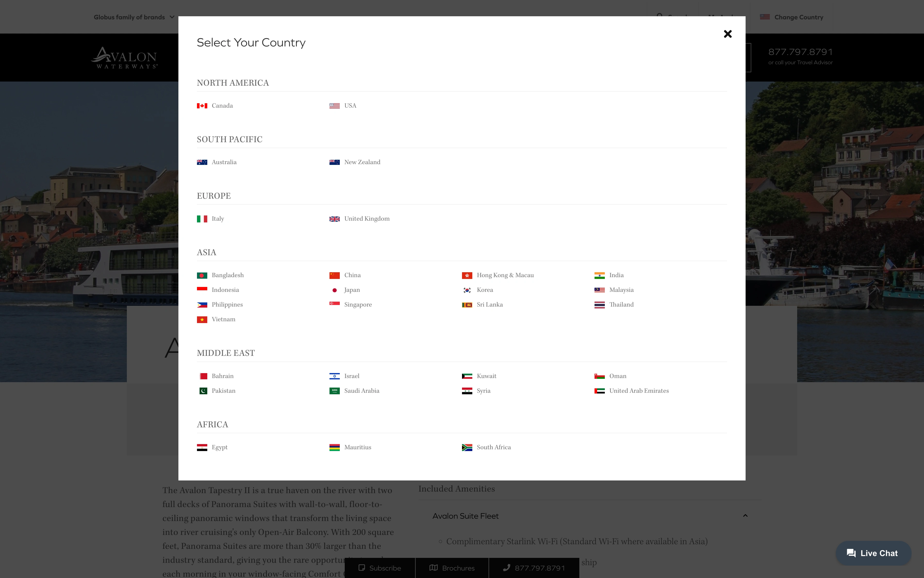
Task: Click the India flag icon
Action: pos(599,276)
